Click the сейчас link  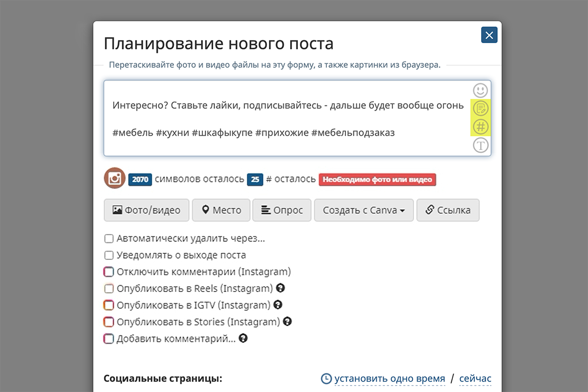coord(475,379)
